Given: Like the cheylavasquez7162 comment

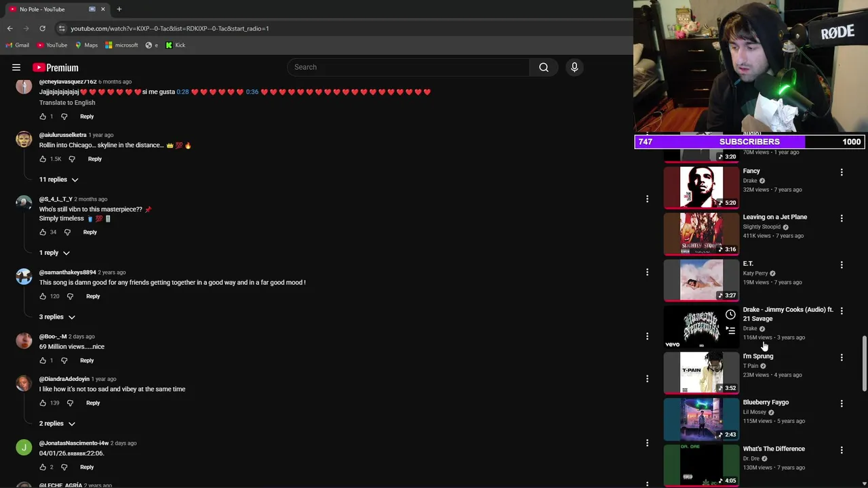Looking at the screenshot, I should click(x=43, y=117).
